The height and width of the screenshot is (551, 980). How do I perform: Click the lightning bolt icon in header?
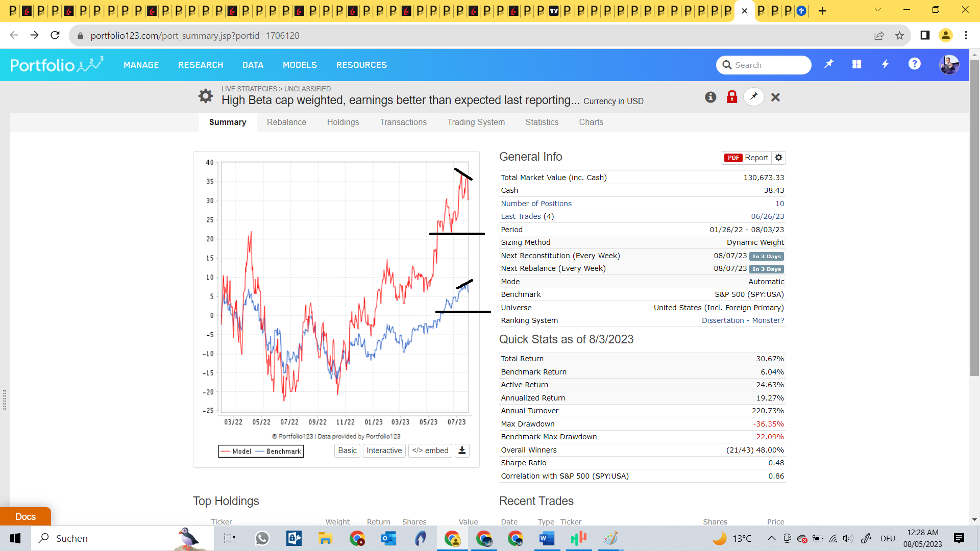[886, 64]
